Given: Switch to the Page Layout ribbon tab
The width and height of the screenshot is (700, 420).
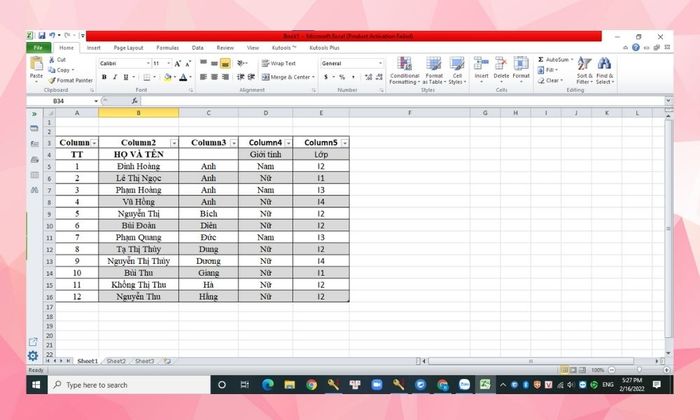Looking at the screenshot, I should click(127, 47).
